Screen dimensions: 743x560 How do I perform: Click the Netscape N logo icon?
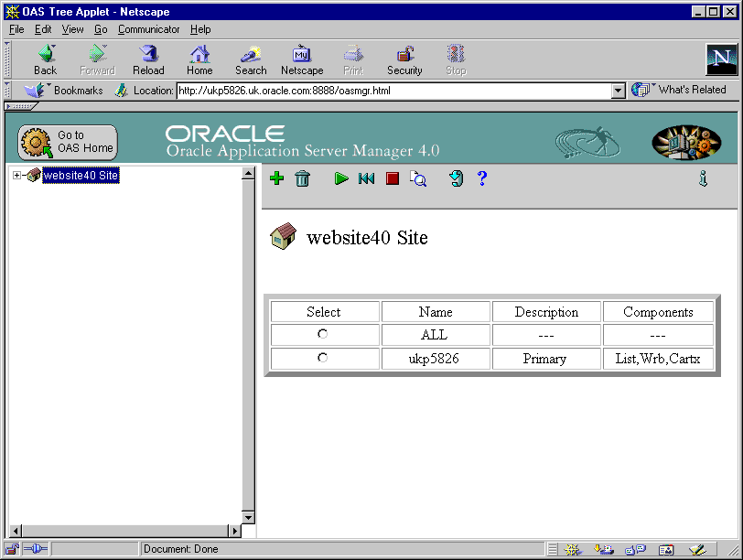click(x=721, y=59)
